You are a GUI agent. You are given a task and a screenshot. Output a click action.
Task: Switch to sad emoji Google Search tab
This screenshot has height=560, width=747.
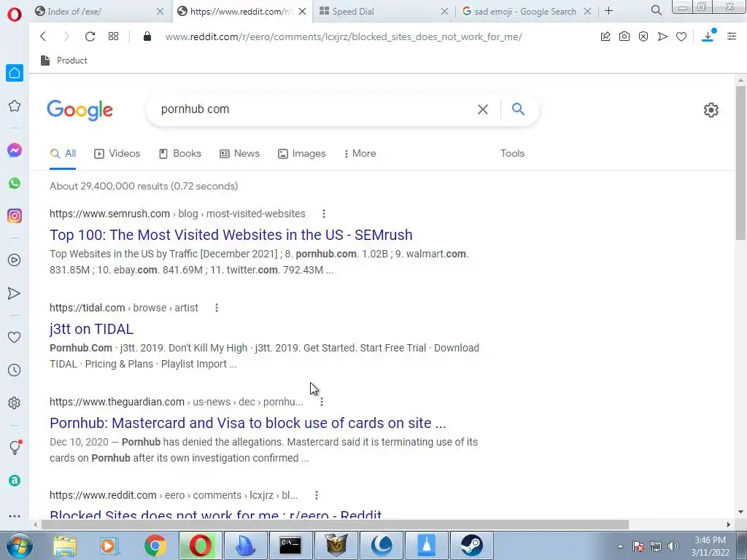[527, 11]
